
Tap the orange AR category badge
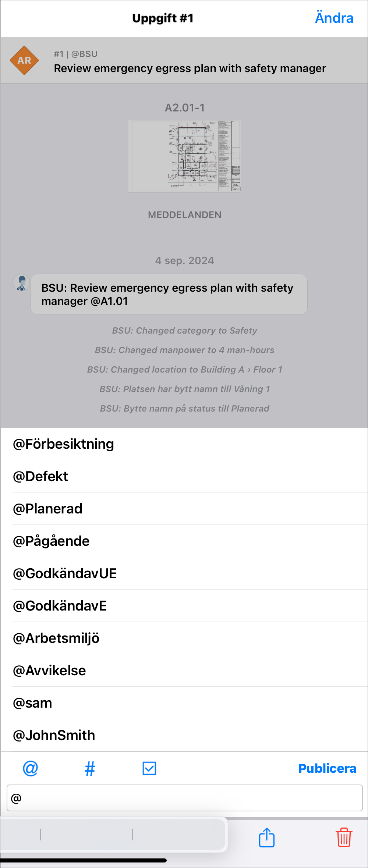point(24,60)
